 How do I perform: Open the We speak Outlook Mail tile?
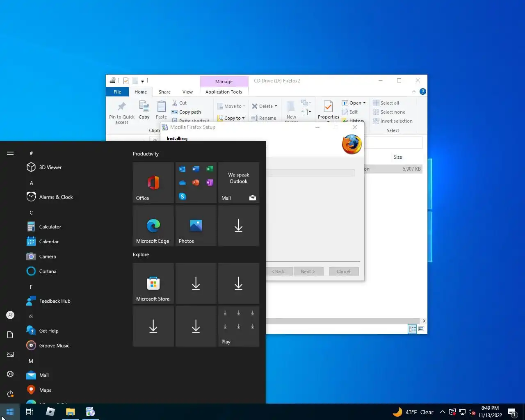239,183
